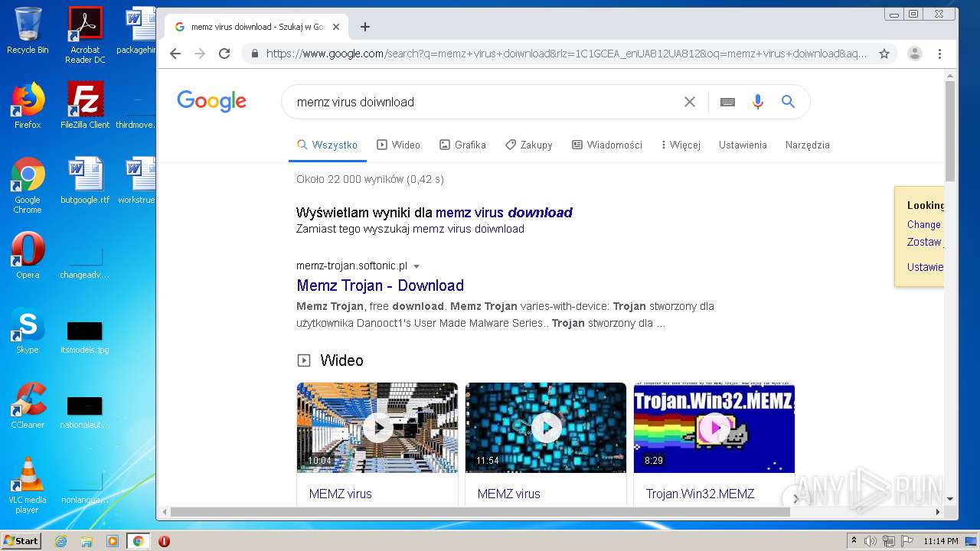Go back in Chrome
This screenshot has width=980, height=551.
[x=175, y=54]
